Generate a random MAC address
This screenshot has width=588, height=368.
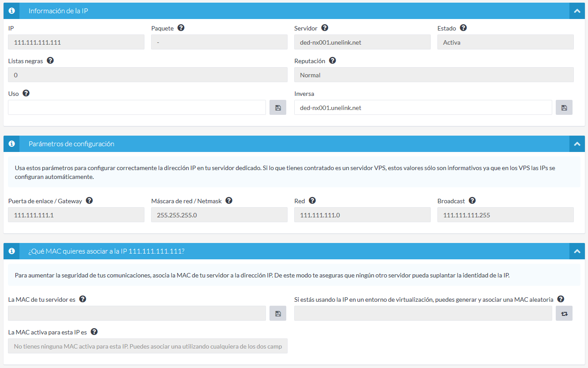point(564,313)
